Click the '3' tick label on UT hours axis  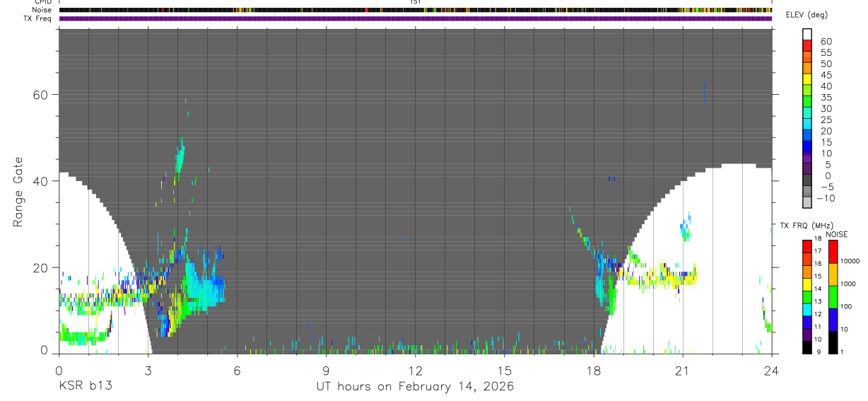tap(148, 370)
